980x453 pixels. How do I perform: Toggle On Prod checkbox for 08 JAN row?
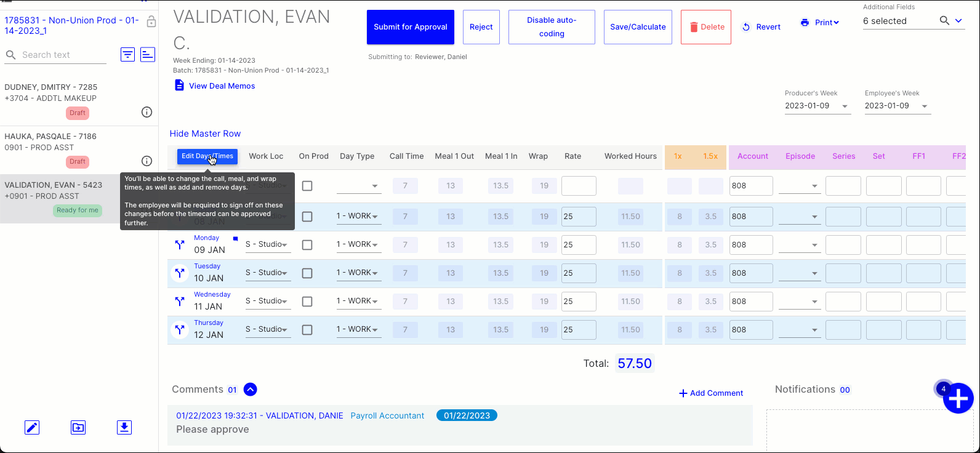coord(307,217)
